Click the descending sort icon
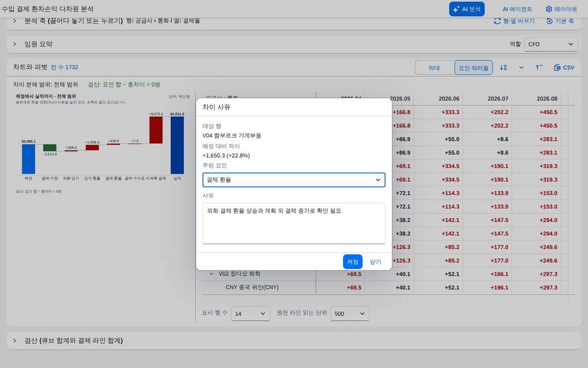Image resolution: width=588 pixels, height=368 pixels. click(503, 67)
